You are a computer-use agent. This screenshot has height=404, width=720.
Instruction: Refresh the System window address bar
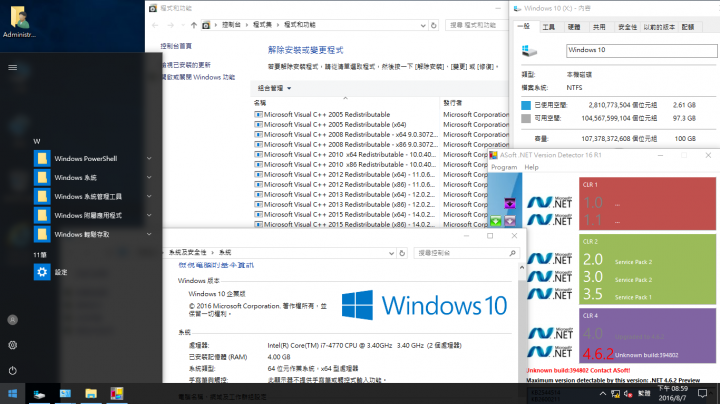pos(402,253)
